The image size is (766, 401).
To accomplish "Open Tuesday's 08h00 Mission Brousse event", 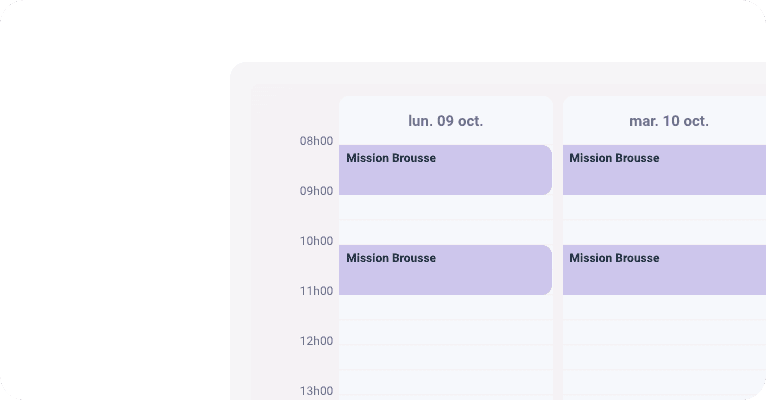I will [x=664, y=170].
